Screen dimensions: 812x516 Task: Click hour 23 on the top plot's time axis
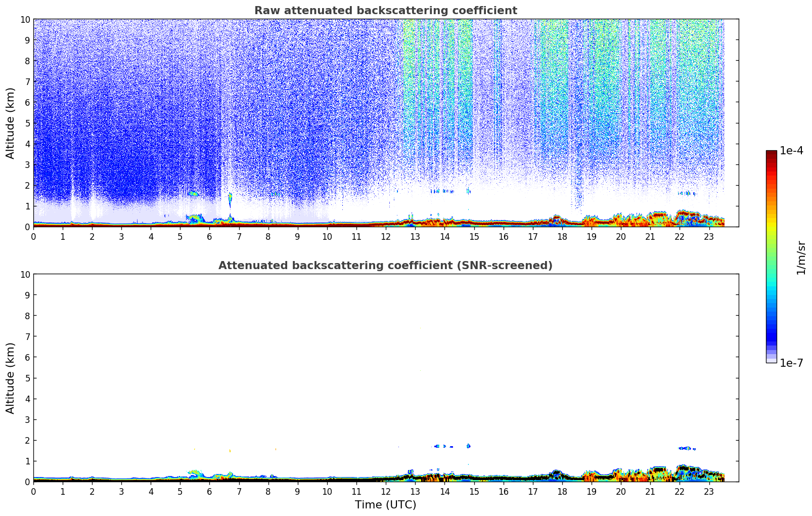click(709, 236)
